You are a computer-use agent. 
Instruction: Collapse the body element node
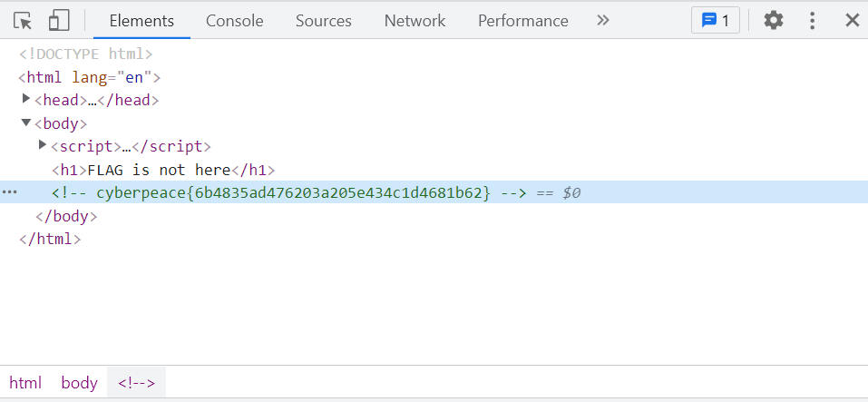pyautogui.click(x=26, y=123)
